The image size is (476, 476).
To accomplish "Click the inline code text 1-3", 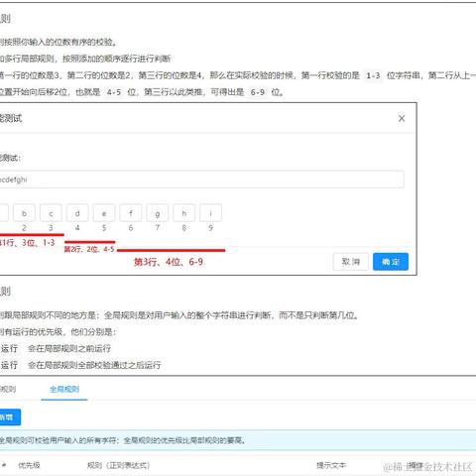I will click(373, 75).
